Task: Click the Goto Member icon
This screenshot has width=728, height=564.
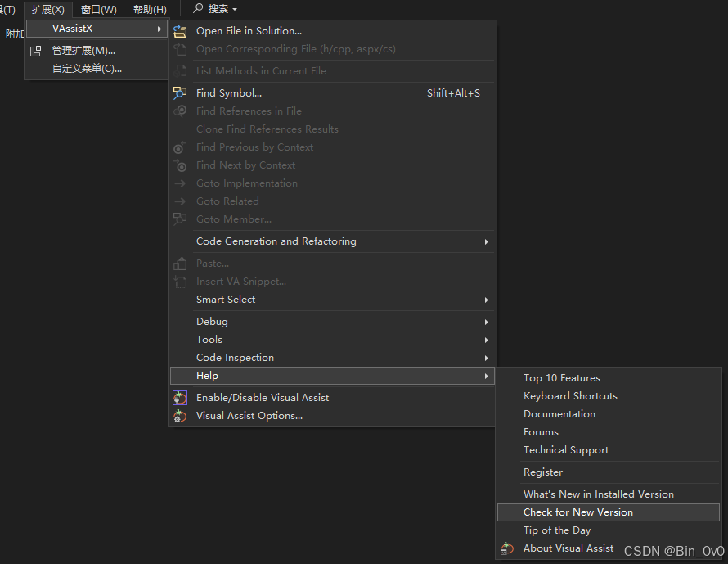Action: (x=180, y=219)
